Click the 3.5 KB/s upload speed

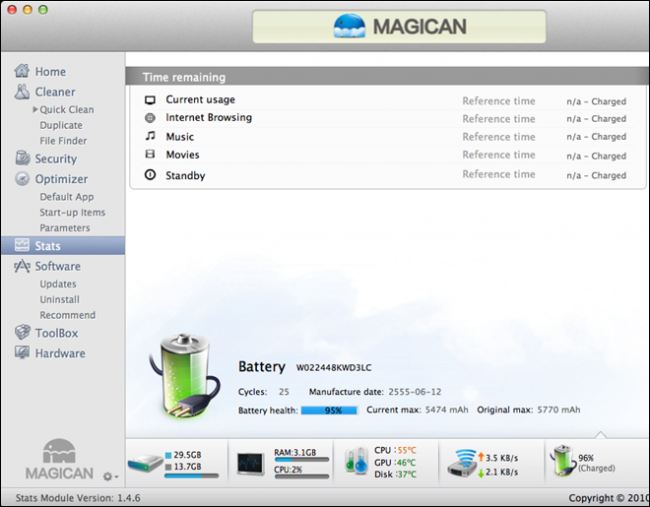pyautogui.click(x=502, y=458)
